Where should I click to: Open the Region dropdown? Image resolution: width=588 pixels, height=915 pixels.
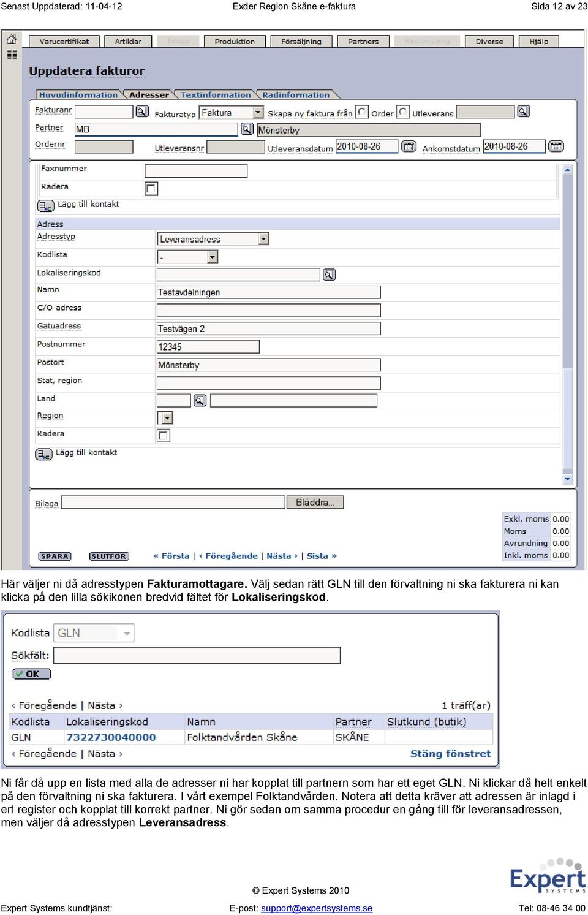tap(165, 418)
